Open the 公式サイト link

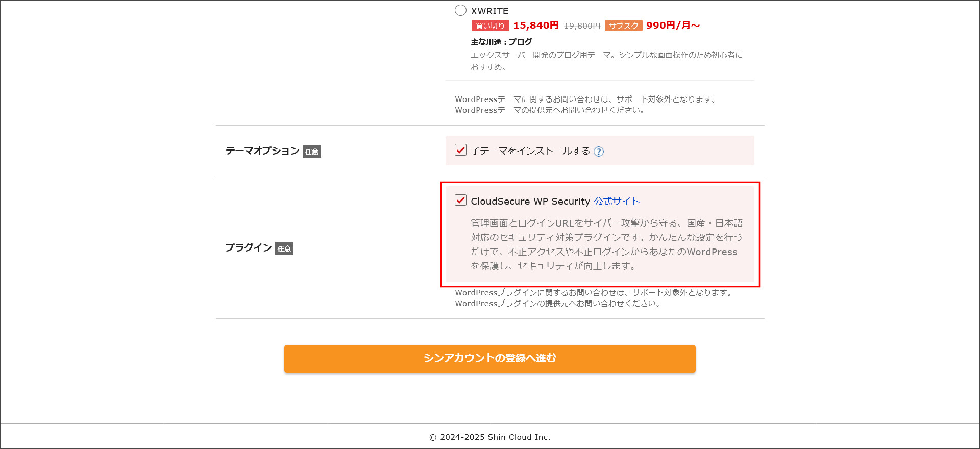[617, 202]
